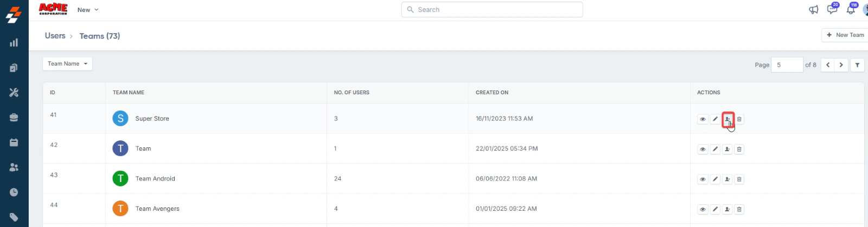Open the megaphone announcements icon
The image size is (868, 227).
[x=813, y=10]
